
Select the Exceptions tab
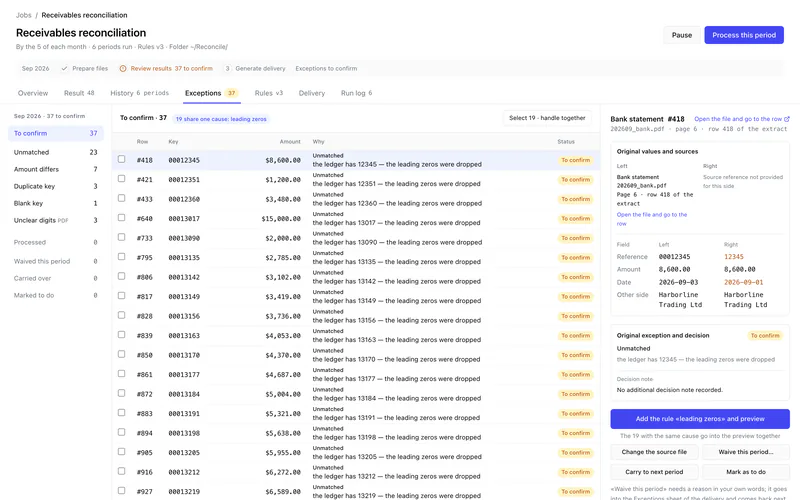point(211,93)
